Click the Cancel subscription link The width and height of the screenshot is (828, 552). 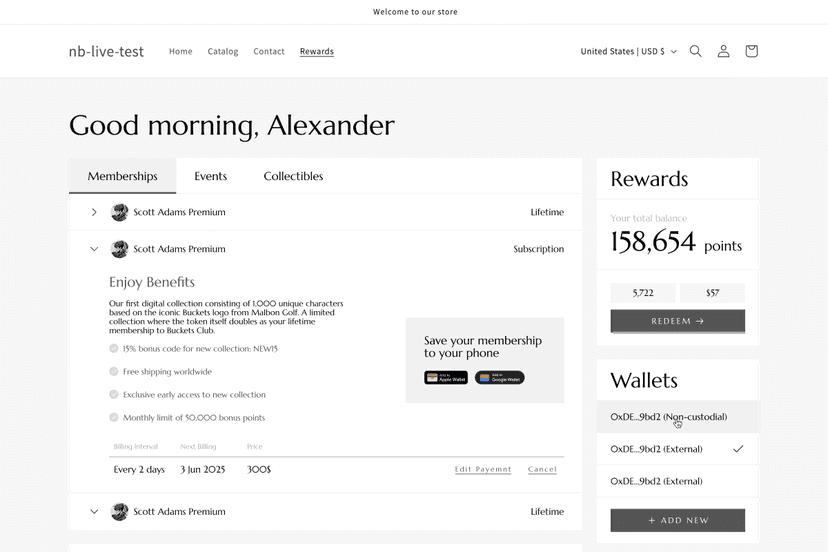point(542,469)
